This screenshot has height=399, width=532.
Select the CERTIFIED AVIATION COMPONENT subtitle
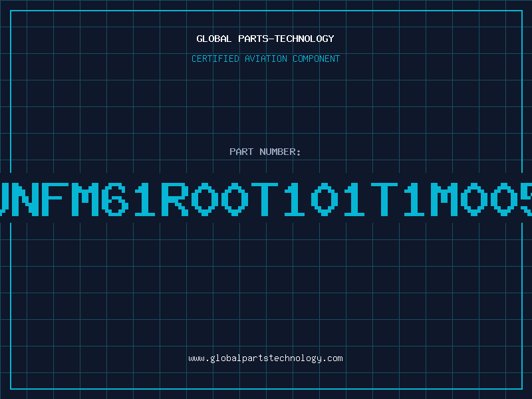pyautogui.click(x=265, y=59)
